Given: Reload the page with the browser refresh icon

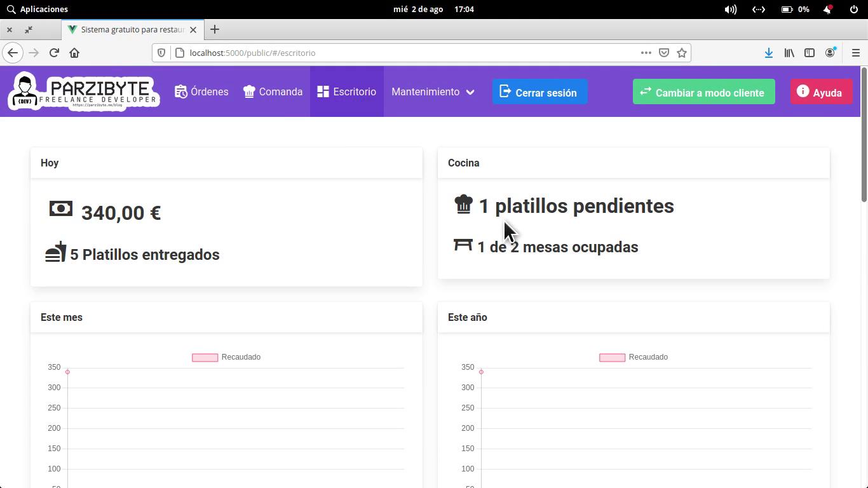Looking at the screenshot, I should [54, 53].
